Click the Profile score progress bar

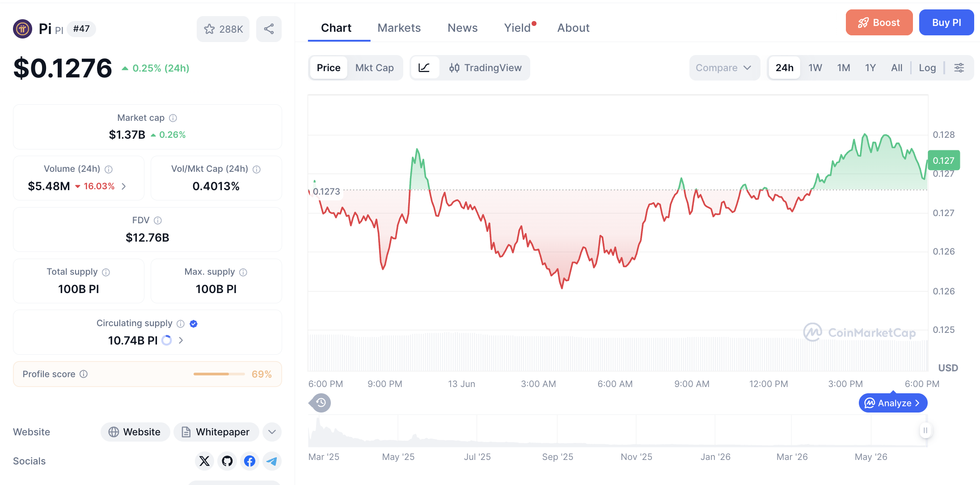coord(219,374)
